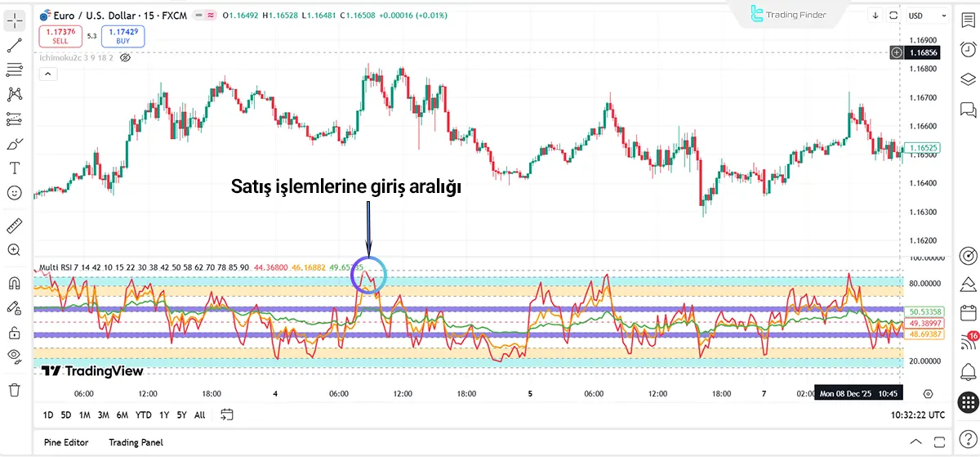Open the chart patterns tool
The height and width of the screenshot is (457, 980).
pyautogui.click(x=14, y=95)
